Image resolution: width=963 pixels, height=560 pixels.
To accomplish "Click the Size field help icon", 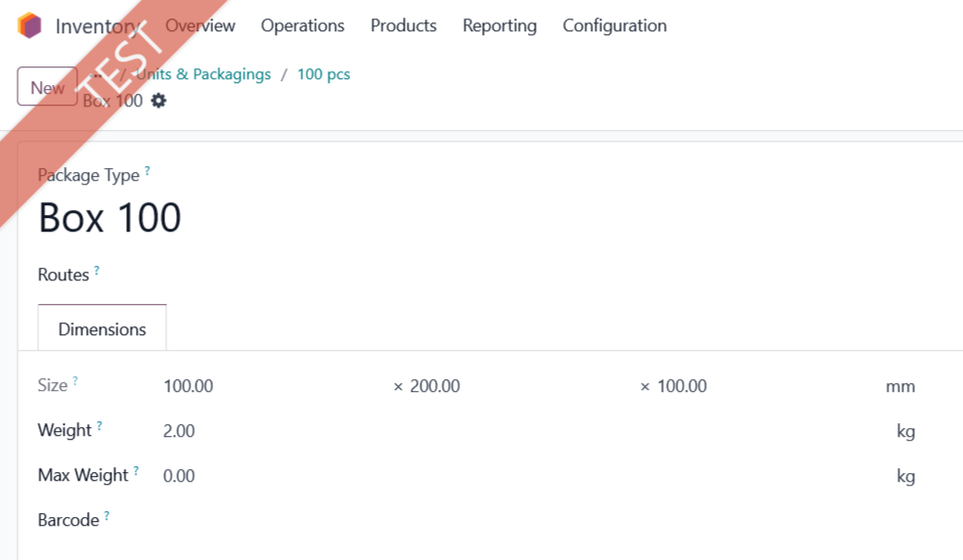I will [x=75, y=381].
